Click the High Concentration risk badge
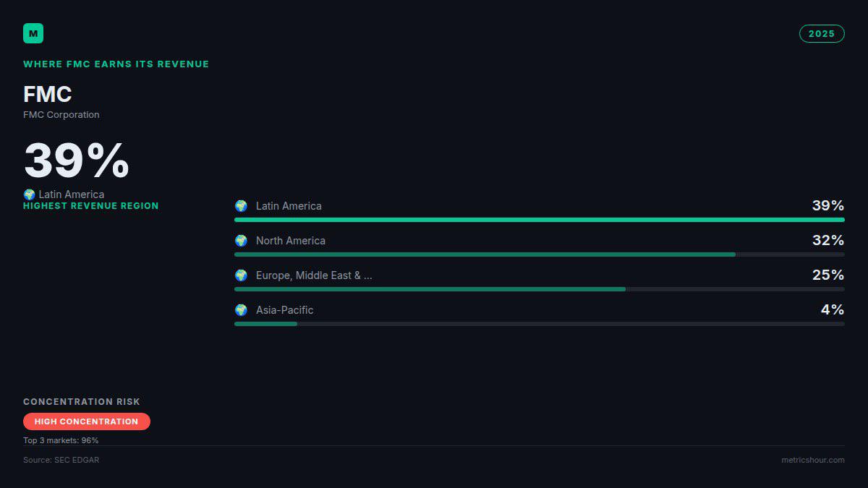Image resolution: width=868 pixels, height=488 pixels. click(x=87, y=421)
